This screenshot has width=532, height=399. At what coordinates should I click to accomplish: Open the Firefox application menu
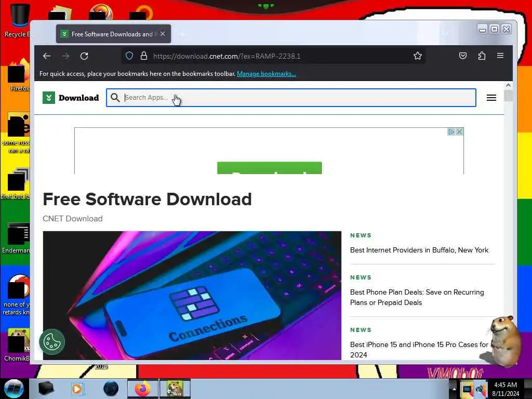[x=500, y=55]
